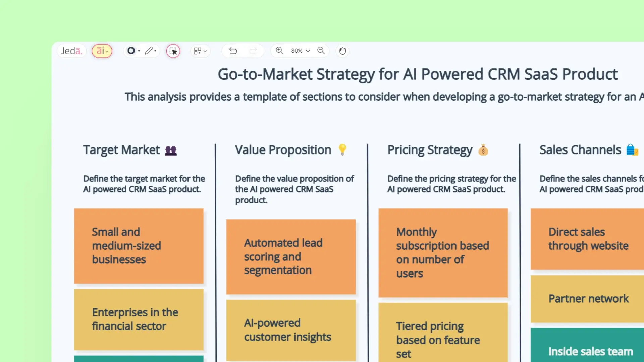
Task: Open the templates grid icon
Action: point(198,51)
